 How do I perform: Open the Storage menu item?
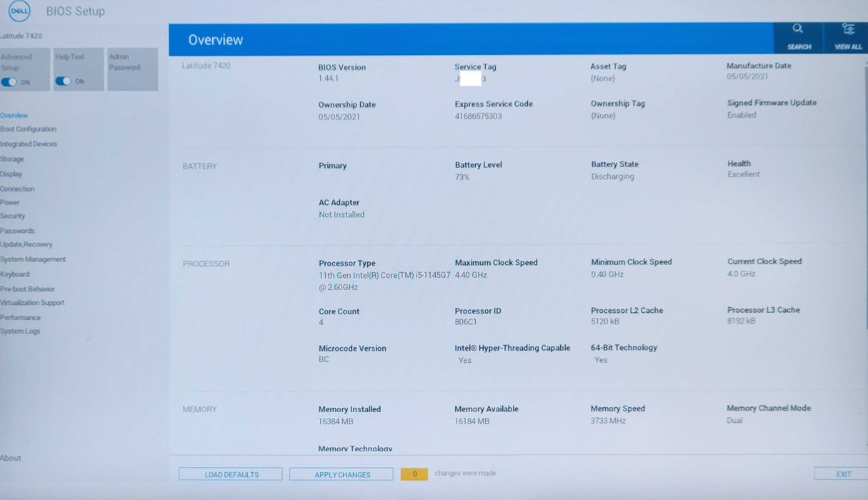(x=12, y=159)
